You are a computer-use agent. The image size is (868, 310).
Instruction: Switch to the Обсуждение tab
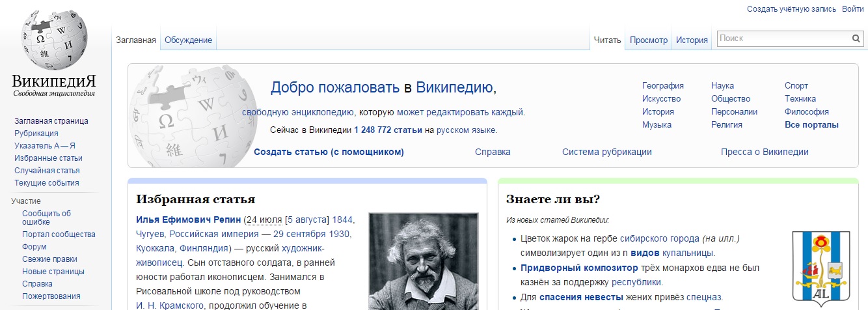188,40
